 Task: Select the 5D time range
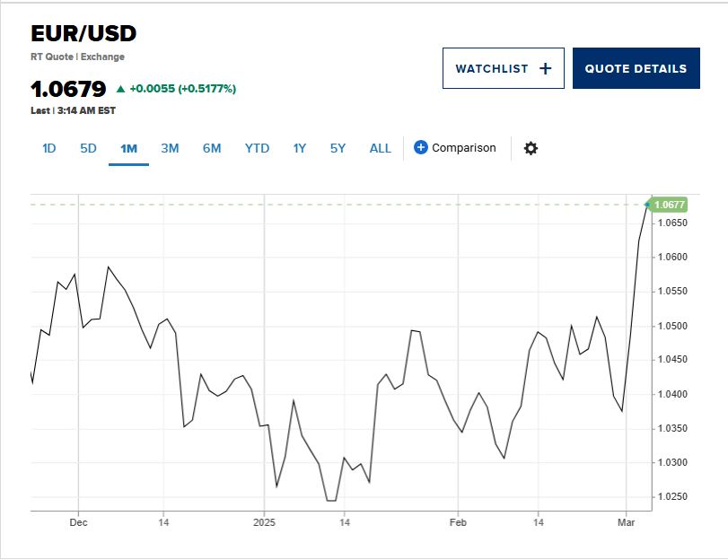point(88,148)
